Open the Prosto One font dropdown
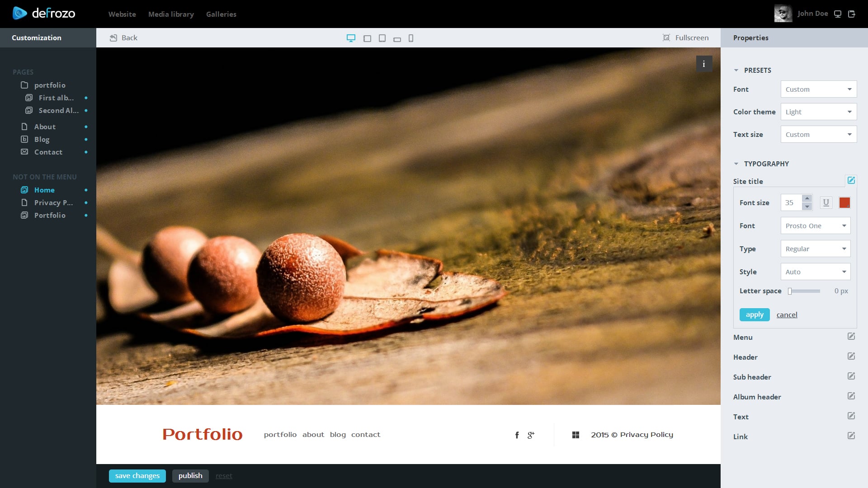This screenshot has height=488, width=868. click(x=815, y=226)
